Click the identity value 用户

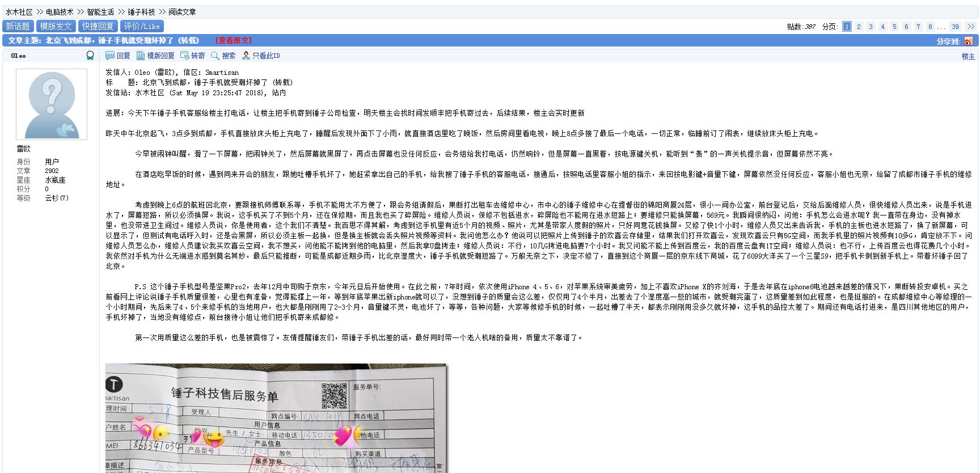click(x=52, y=162)
